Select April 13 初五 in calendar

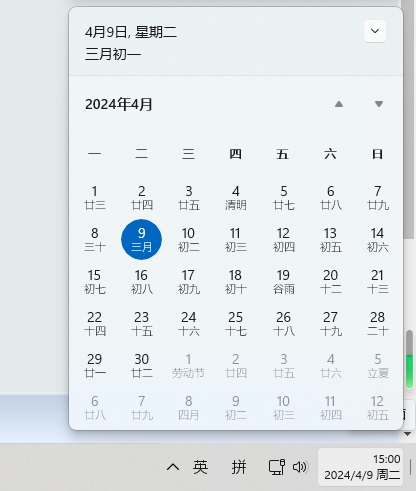click(330, 240)
